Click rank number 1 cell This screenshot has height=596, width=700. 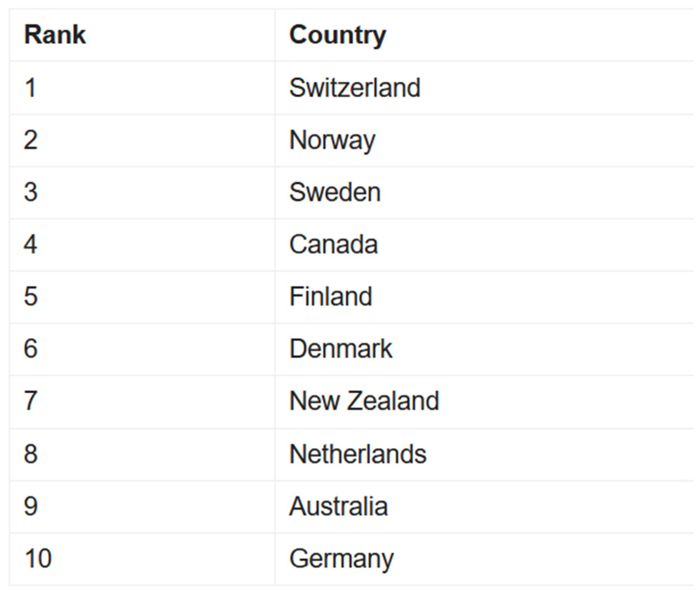click(31, 88)
